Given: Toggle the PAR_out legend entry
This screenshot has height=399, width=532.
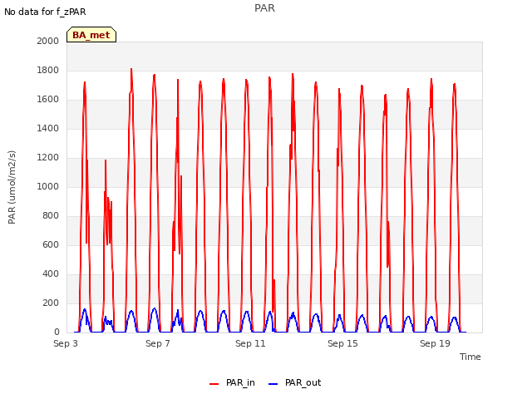Looking at the screenshot, I should [x=295, y=383].
